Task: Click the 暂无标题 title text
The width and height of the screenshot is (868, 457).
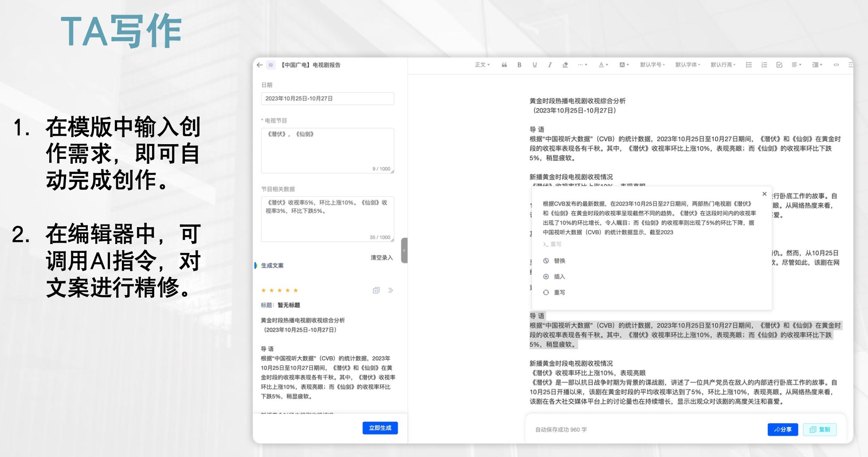Action: click(289, 305)
